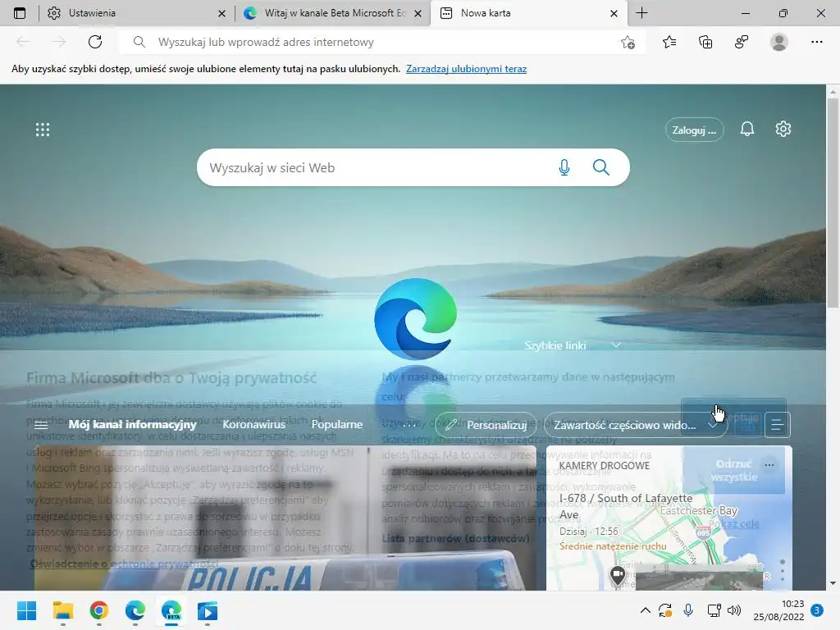The width and height of the screenshot is (840, 630).
Task: Open the media player taskbar app
Action: point(208,610)
